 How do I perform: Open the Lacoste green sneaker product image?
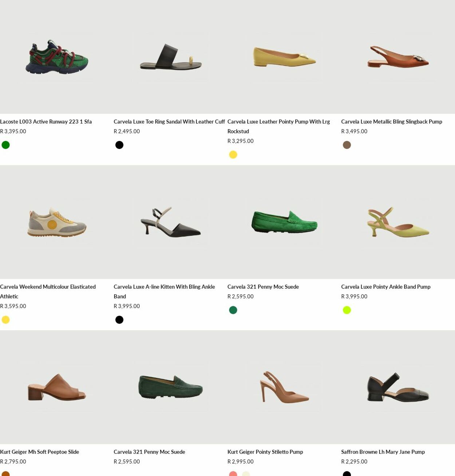[x=57, y=57]
